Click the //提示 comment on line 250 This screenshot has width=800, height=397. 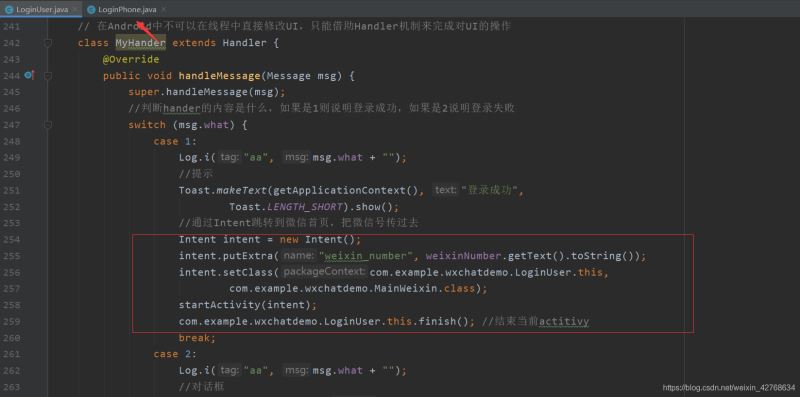[196, 174]
